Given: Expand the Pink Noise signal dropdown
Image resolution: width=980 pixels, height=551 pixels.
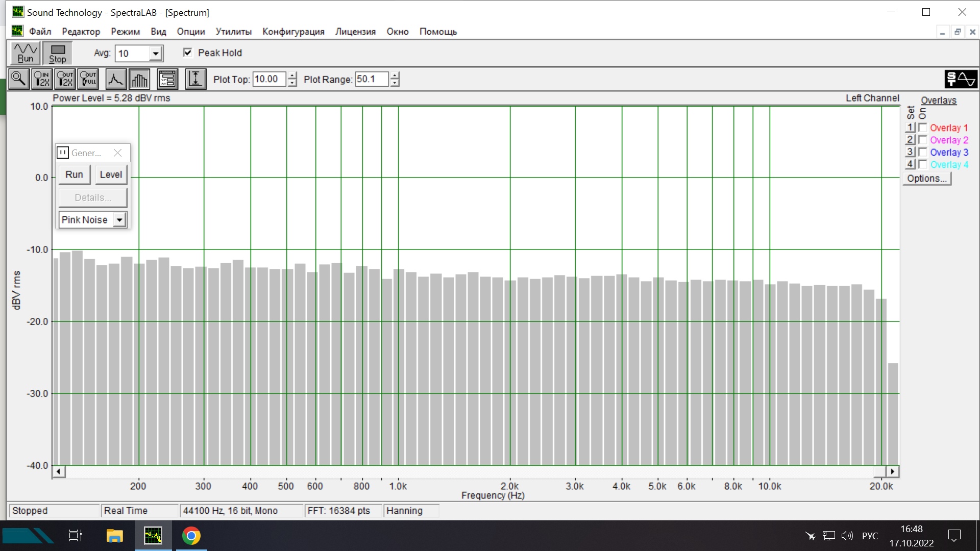Looking at the screenshot, I should coord(119,220).
